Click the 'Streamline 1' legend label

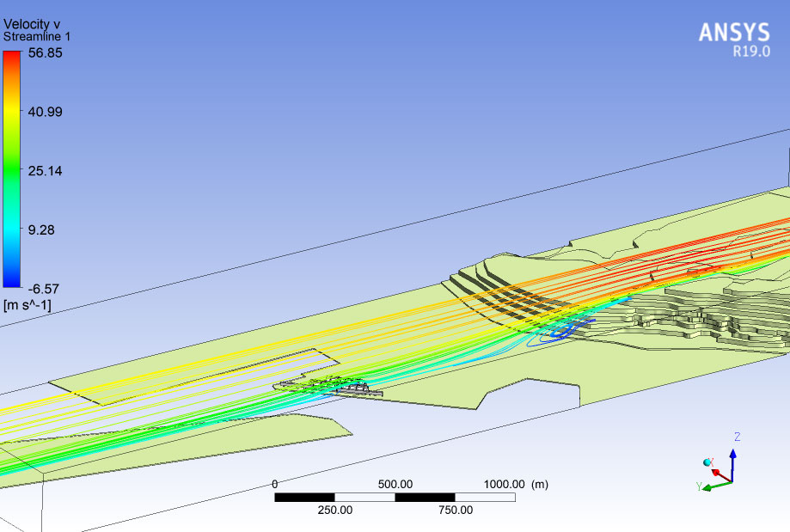37,37
